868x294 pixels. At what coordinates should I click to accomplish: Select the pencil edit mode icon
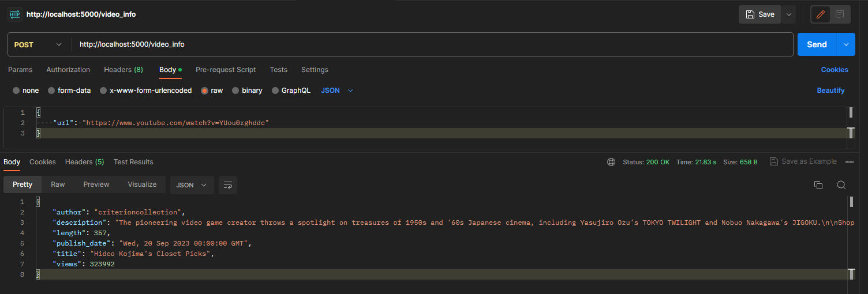[x=821, y=14]
